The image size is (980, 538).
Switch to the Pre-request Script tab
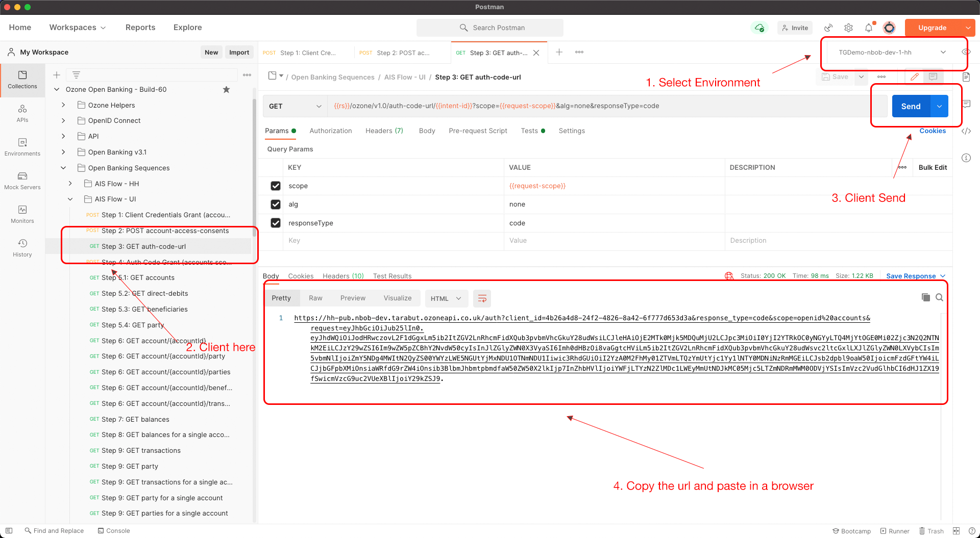tap(478, 131)
